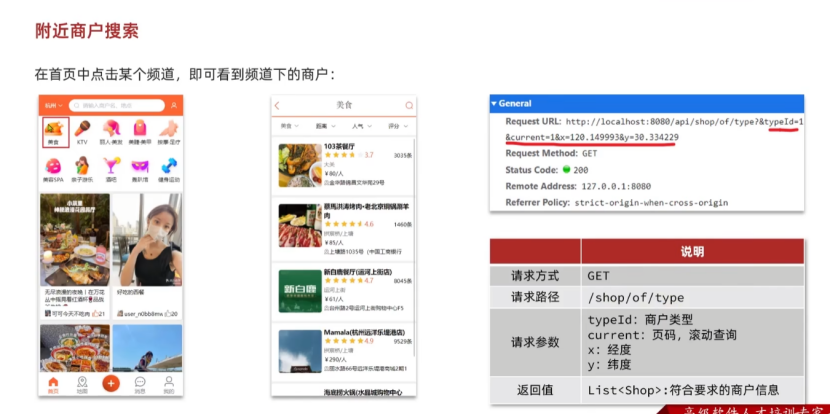This screenshot has width=830, height=415.
Task: Open the 按摩·足疗 massage channel icon
Action: coord(169,128)
